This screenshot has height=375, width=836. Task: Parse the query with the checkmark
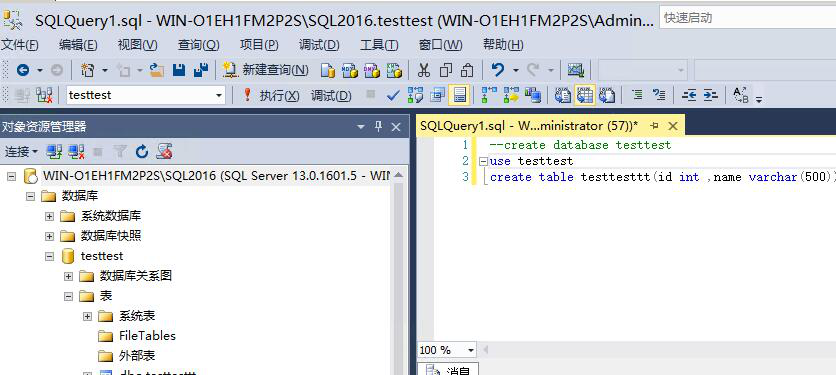[x=393, y=95]
